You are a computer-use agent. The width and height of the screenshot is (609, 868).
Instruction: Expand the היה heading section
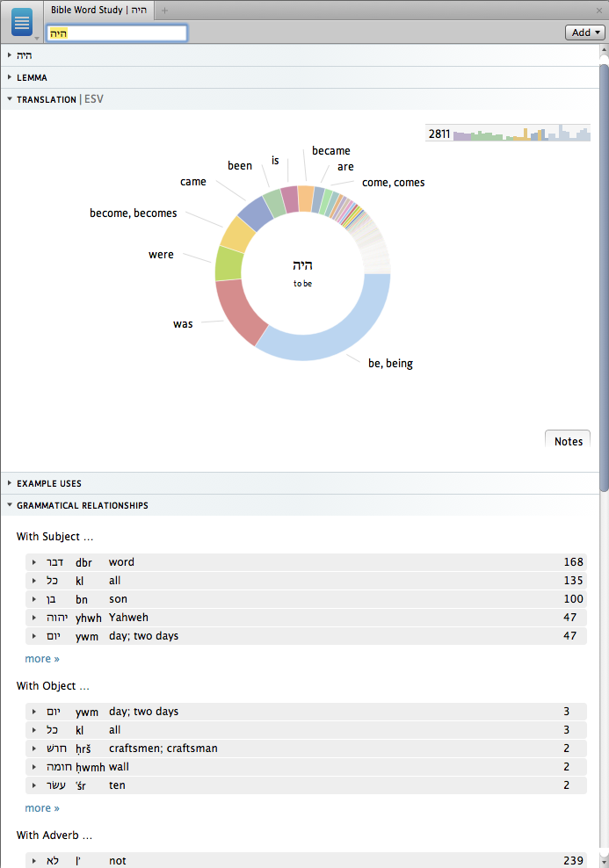10,54
